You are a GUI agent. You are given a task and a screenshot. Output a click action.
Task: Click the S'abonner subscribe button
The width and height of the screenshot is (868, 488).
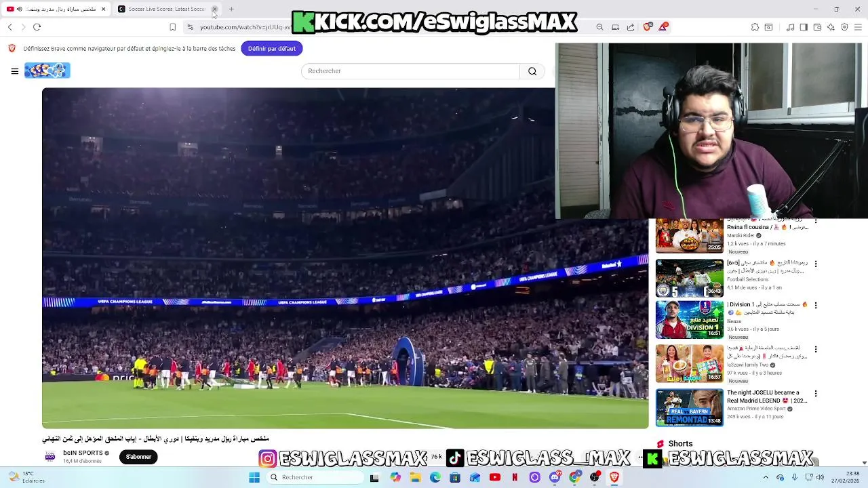pos(138,457)
